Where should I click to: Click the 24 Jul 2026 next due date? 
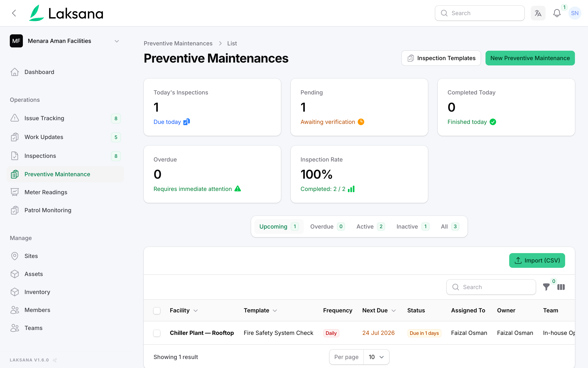378,333
